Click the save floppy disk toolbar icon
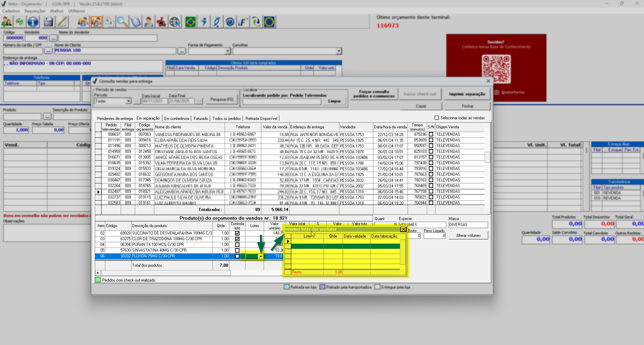This screenshot has width=644, height=345. (48, 22)
